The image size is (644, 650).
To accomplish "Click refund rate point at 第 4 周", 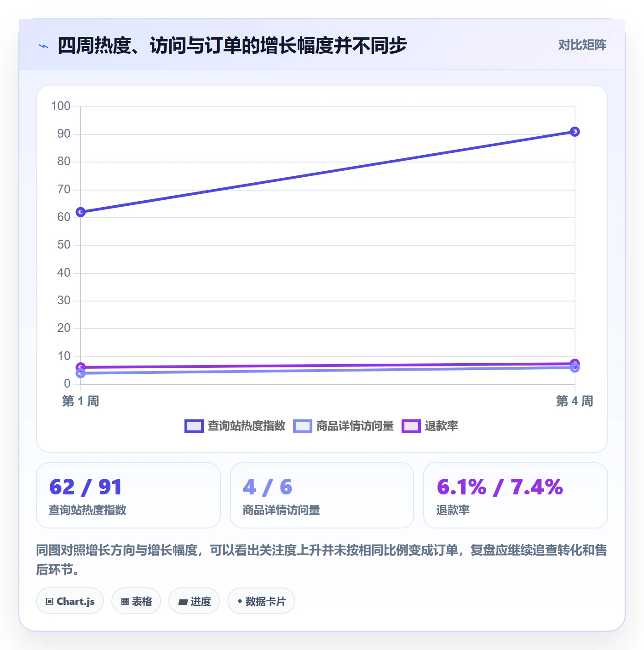I will click(575, 363).
